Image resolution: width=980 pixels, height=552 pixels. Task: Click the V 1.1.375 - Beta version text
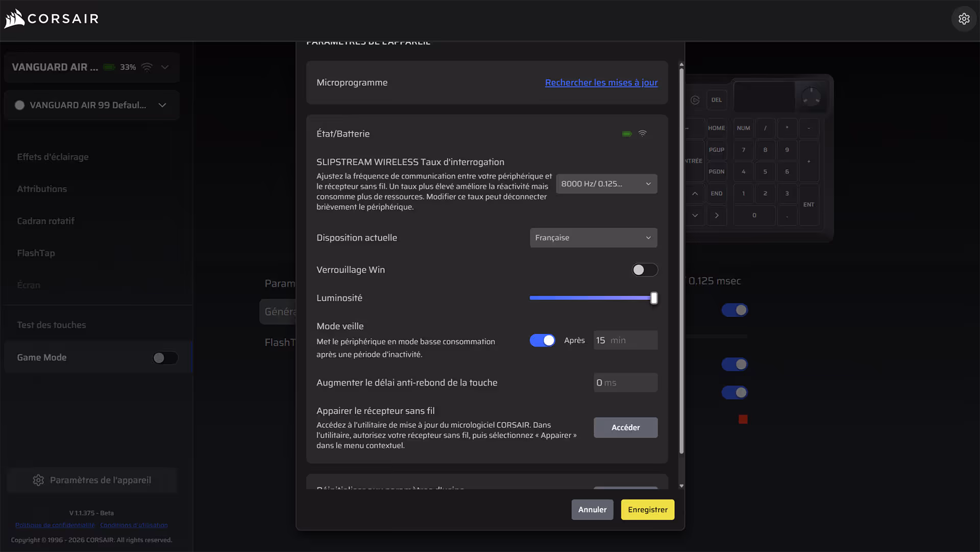point(92,513)
